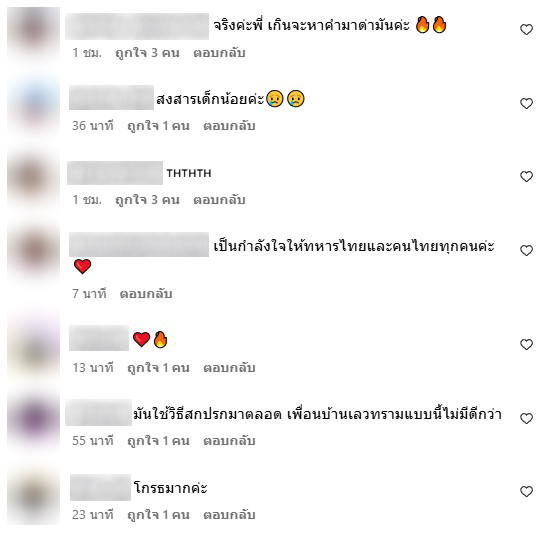Screen dimensions: 544x536
Task: Like the โกรธมากค่ะ comment
Action: (526, 491)
